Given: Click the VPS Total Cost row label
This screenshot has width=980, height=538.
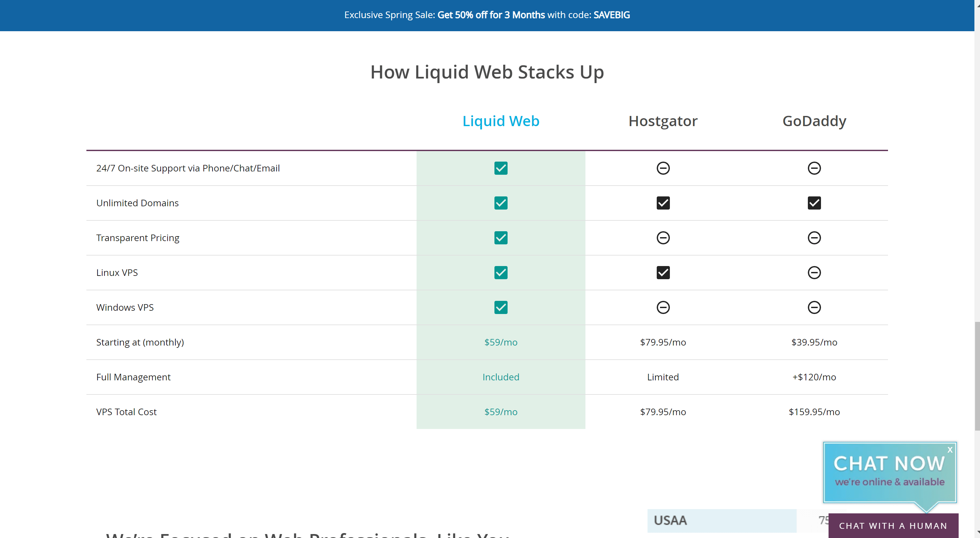Looking at the screenshot, I should tap(126, 412).
